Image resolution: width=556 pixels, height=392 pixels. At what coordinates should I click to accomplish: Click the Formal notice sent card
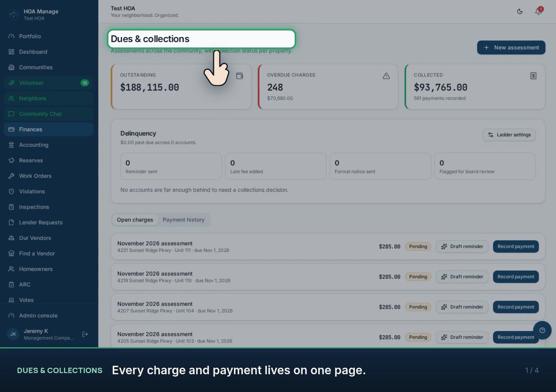380,166
